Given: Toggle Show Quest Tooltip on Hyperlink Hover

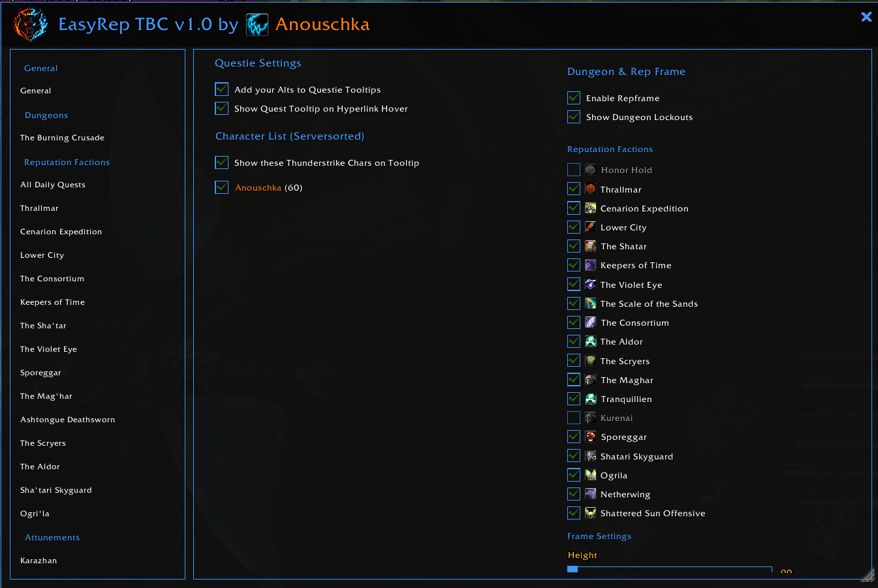Looking at the screenshot, I should (x=222, y=108).
